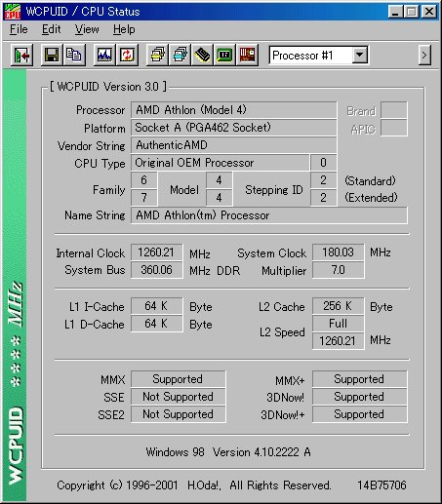
Task: Click the L1 I-Cache value field
Action: (x=156, y=306)
